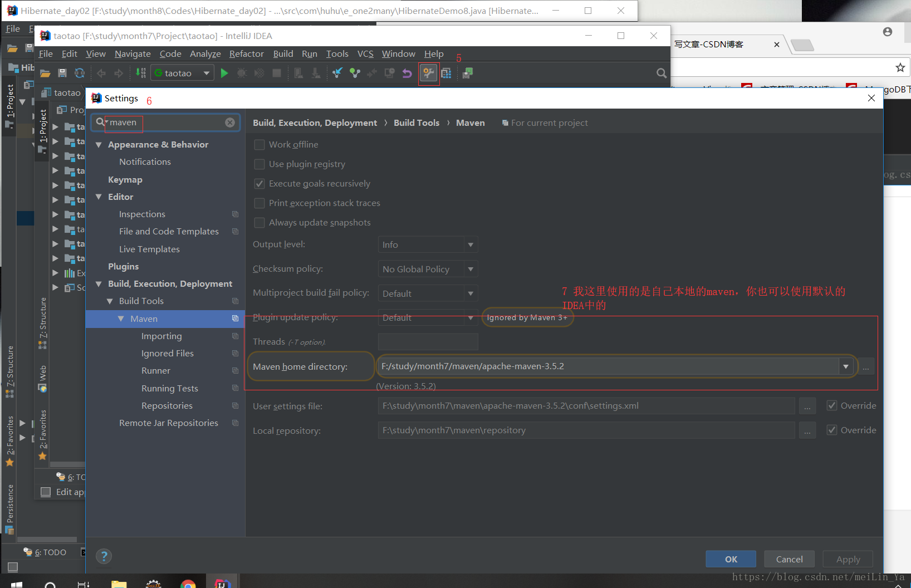This screenshot has width=911, height=588.
Task: Open Project Structure icon in toolbar
Action: 446,73
